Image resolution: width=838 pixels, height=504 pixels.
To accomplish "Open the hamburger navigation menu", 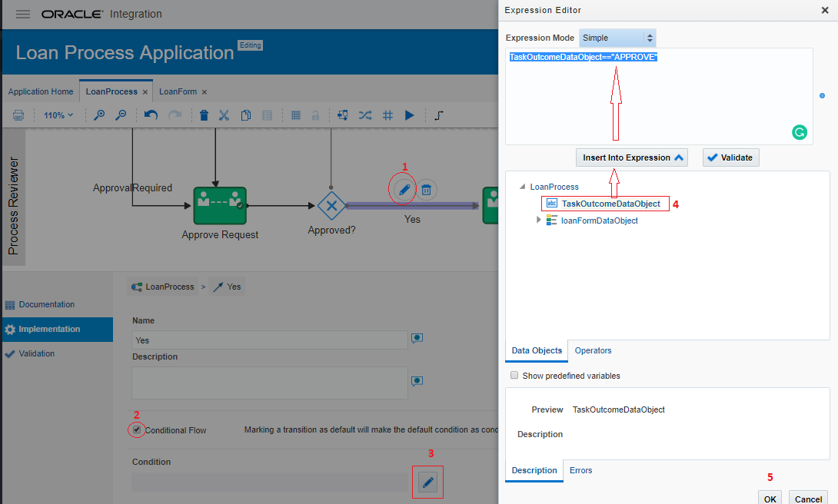I will (23, 14).
